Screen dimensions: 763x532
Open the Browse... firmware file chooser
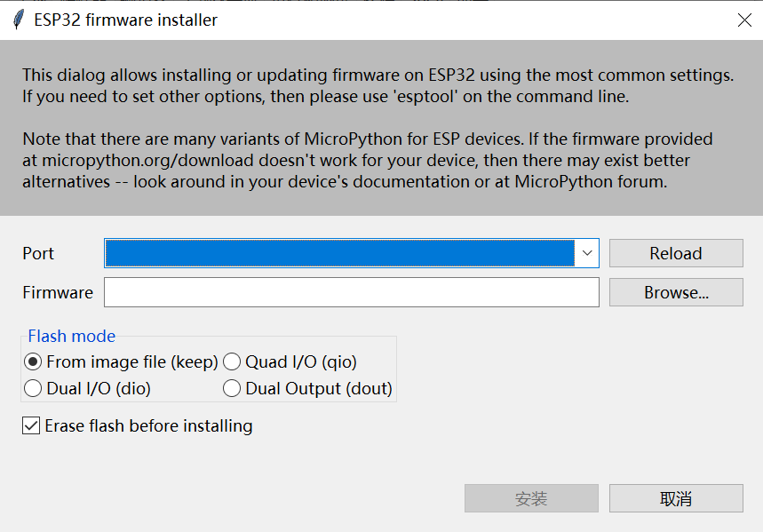point(676,292)
